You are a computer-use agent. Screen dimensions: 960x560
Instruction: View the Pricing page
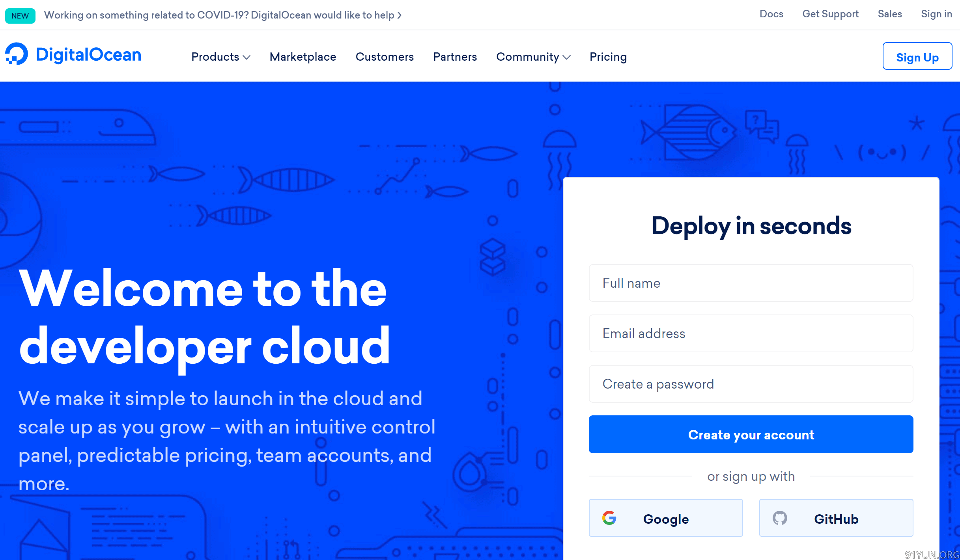tap(608, 57)
